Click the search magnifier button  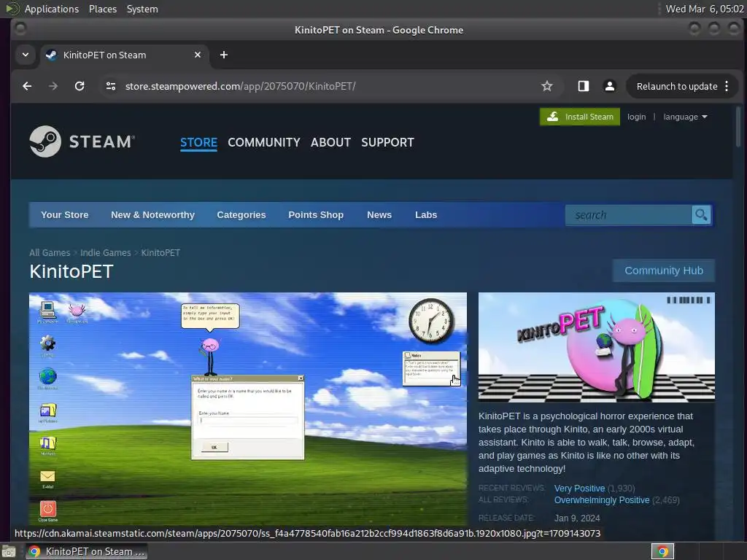point(701,215)
